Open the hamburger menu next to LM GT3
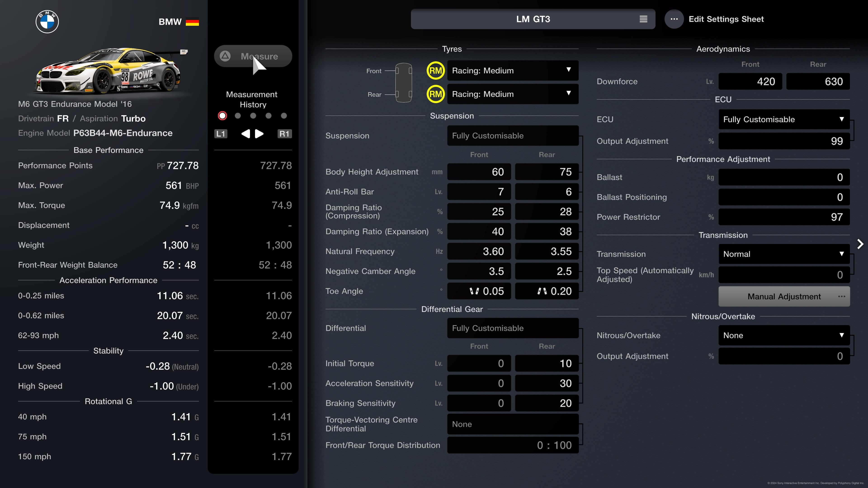The width and height of the screenshot is (868, 488). pos(643,19)
